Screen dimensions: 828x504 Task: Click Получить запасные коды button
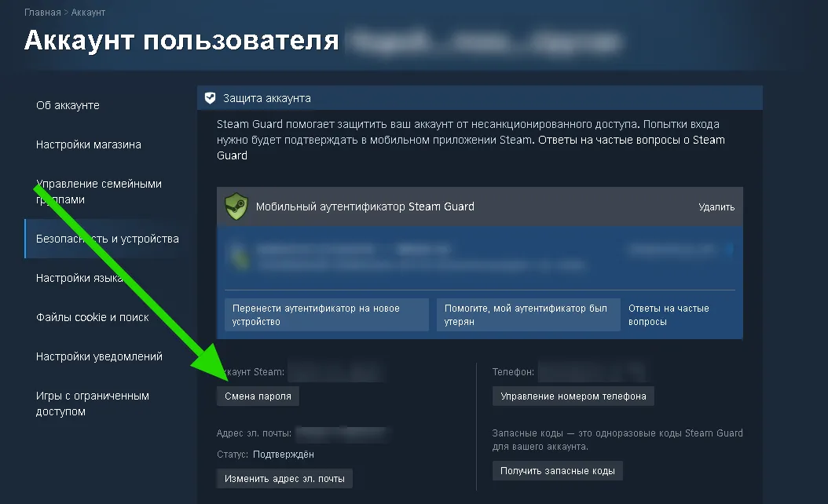click(x=557, y=471)
